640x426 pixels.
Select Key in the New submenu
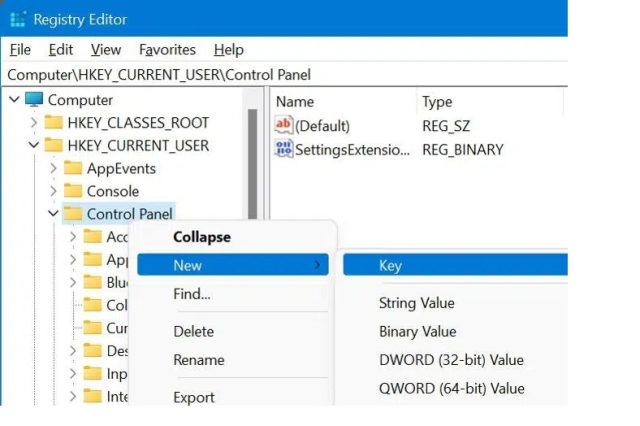coord(455,265)
